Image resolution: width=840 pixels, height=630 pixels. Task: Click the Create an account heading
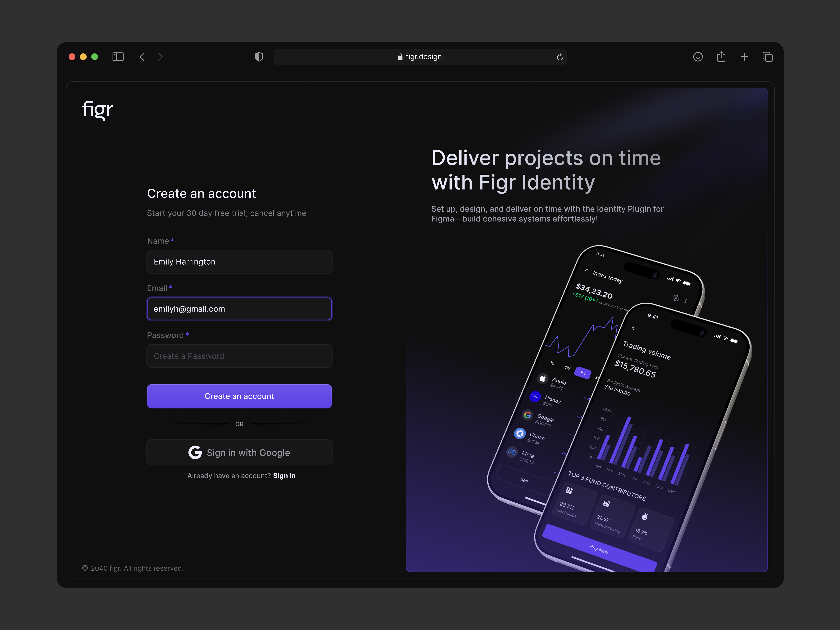(201, 194)
